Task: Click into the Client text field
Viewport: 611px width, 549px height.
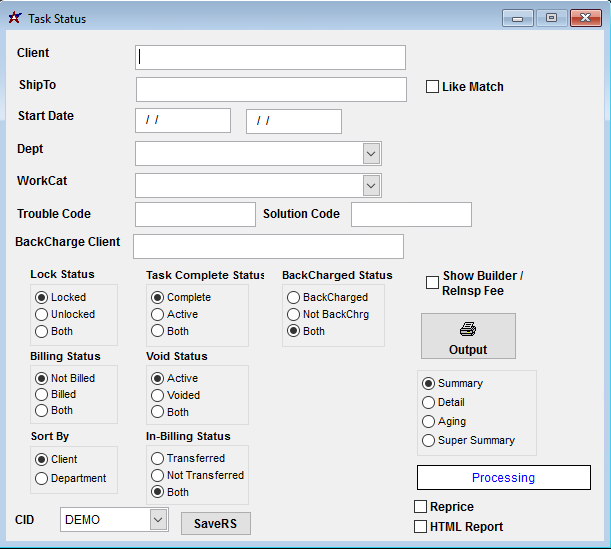Action: click(x=270, y=58)
